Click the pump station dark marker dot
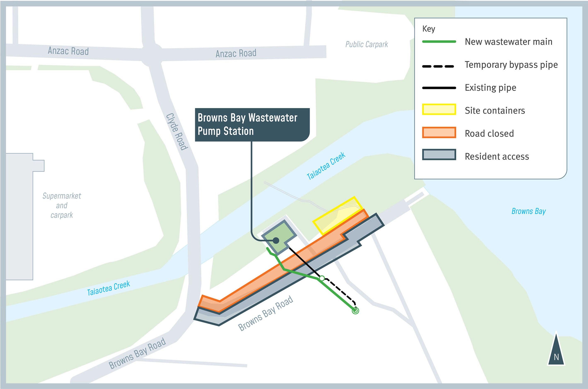This screenshot has height=389, width=588. click(276, 240)
